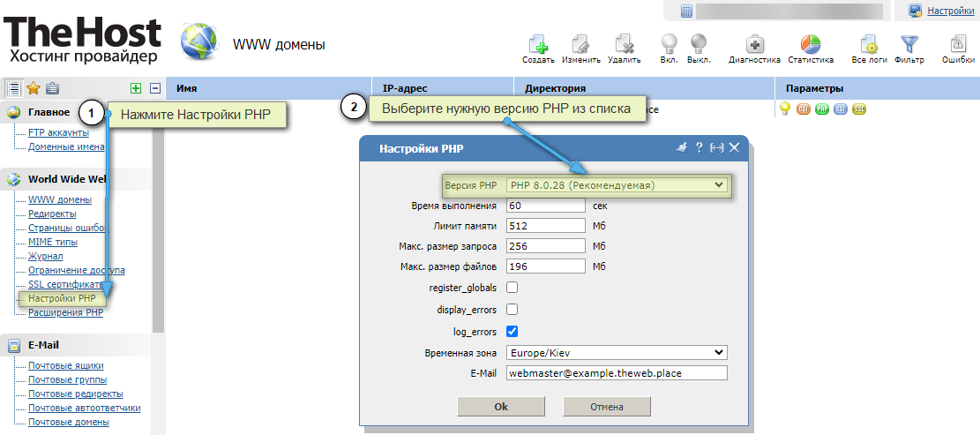980x435 pixels.
Task: Open Почтовые редиректы link
Action: 76,394
